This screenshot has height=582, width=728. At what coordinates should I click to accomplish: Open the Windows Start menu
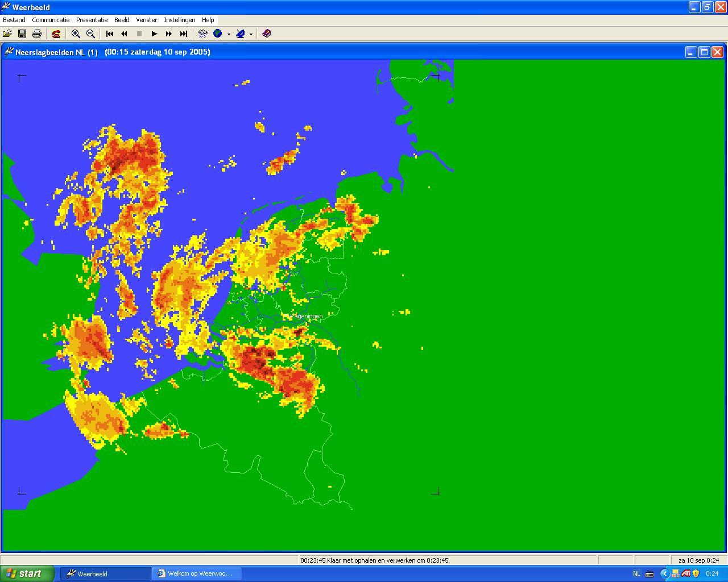click(x=27, y=573)
